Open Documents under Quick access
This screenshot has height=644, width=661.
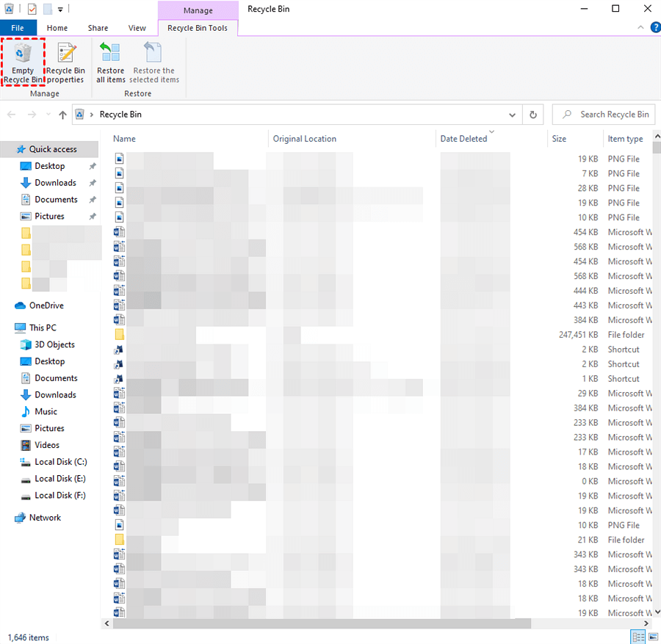(x=56, y=199)
